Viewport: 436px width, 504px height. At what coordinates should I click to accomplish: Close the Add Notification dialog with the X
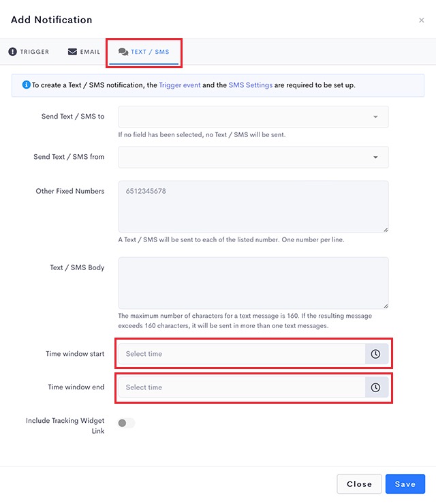point(422,20)
